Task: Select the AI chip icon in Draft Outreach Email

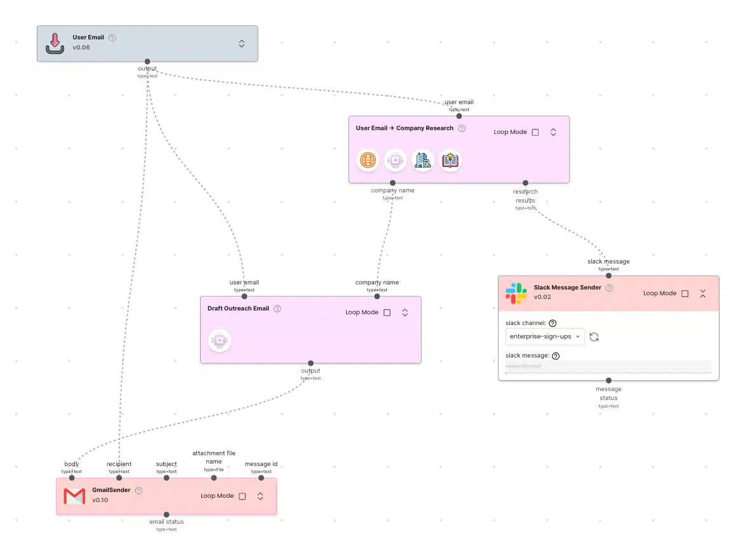Action: pos(219,340)
